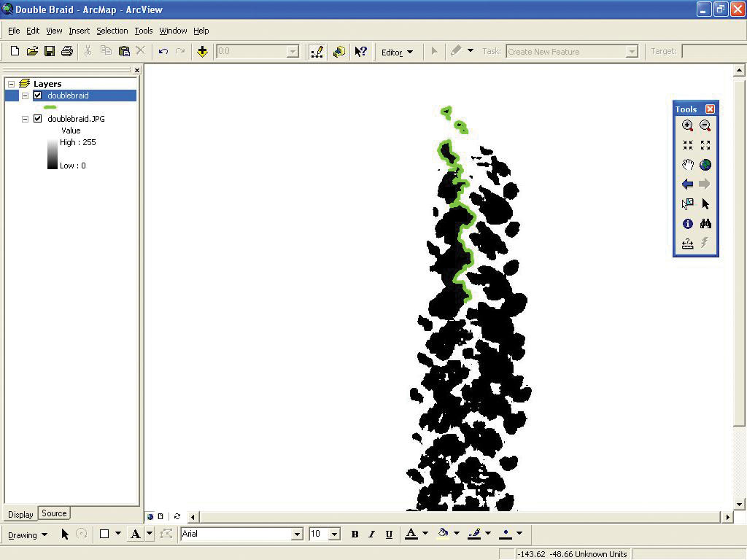This screenshot has height=560, width=747.
Task: Open the Edit menu
Action: point(33,31)
